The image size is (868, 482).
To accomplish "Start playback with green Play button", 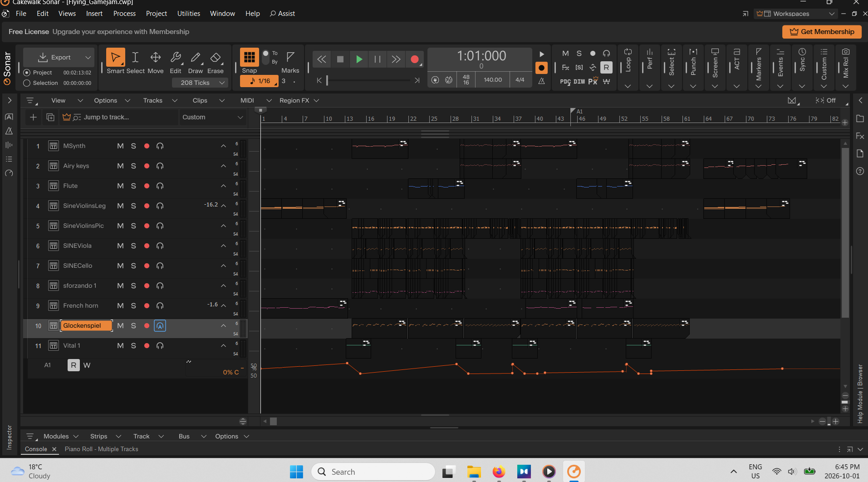I will click(x=359, y=59).
